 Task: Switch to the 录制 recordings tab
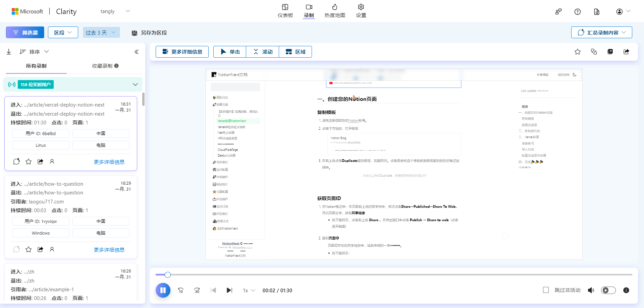[309, 11]
